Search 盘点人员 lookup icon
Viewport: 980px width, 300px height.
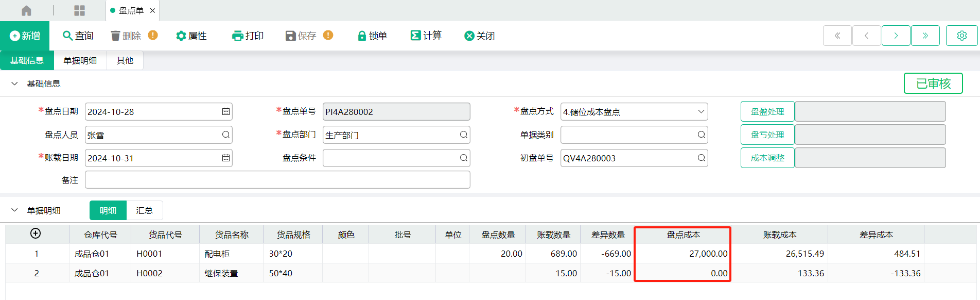click(225, 135)
